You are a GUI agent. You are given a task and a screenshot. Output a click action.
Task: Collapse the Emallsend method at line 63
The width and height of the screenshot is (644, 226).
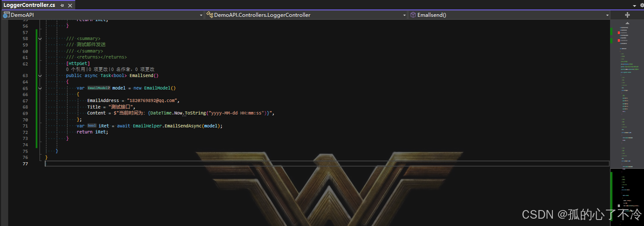pos(40,76)
